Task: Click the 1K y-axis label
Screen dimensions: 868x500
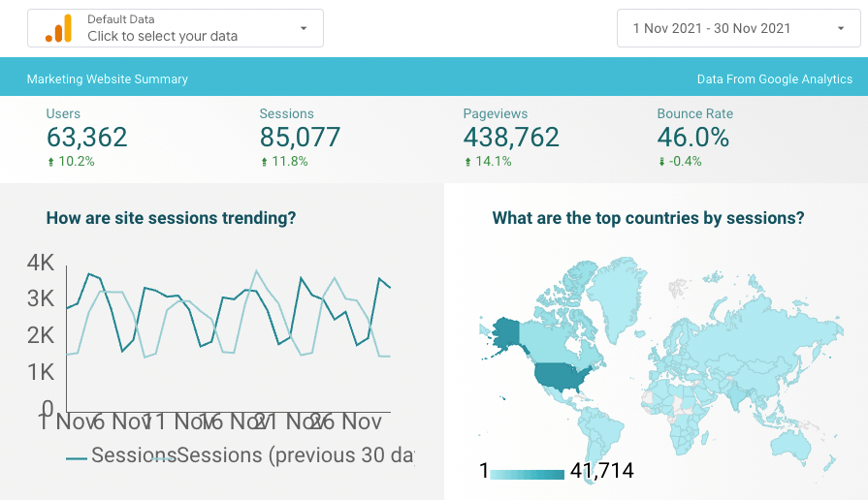Action: pyautogui.click(x=41, y=372)
